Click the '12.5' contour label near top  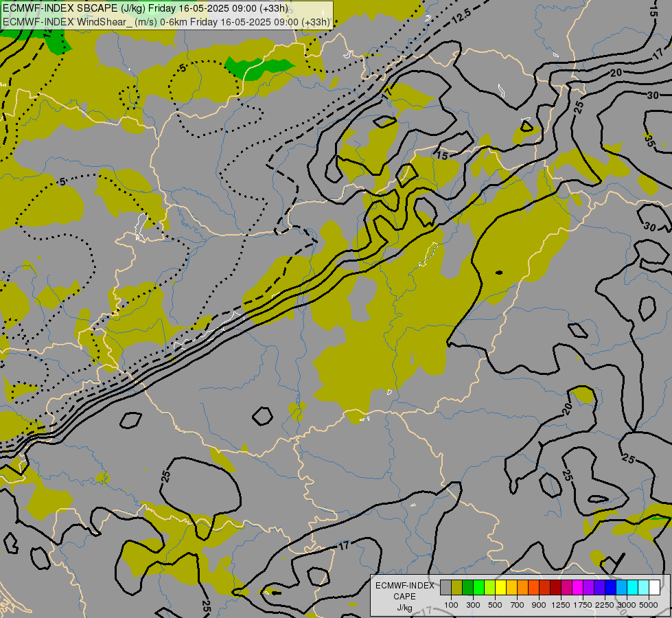pyautogui.click(x=461, y=16)
